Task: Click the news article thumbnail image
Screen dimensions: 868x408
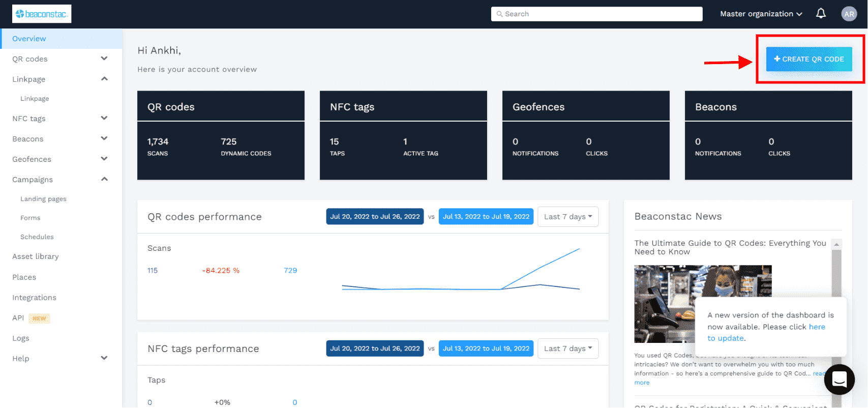Action: [x=703, y=304]
